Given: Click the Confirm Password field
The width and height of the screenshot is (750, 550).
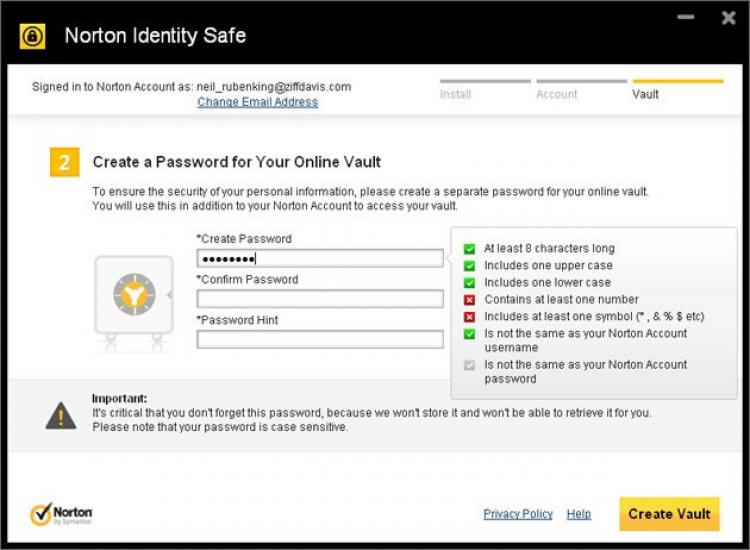Looking at the screenshot, I should tap(320, 299).
